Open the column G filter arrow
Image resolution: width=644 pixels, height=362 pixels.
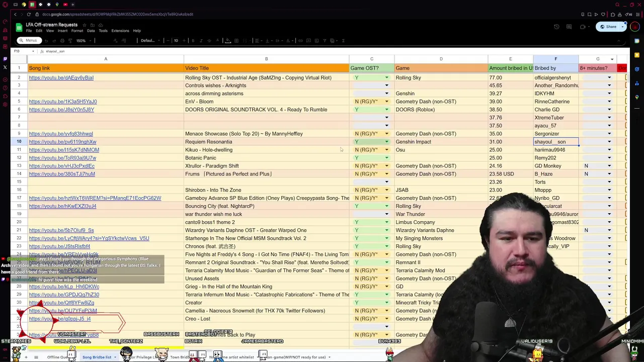pos(612,59)
